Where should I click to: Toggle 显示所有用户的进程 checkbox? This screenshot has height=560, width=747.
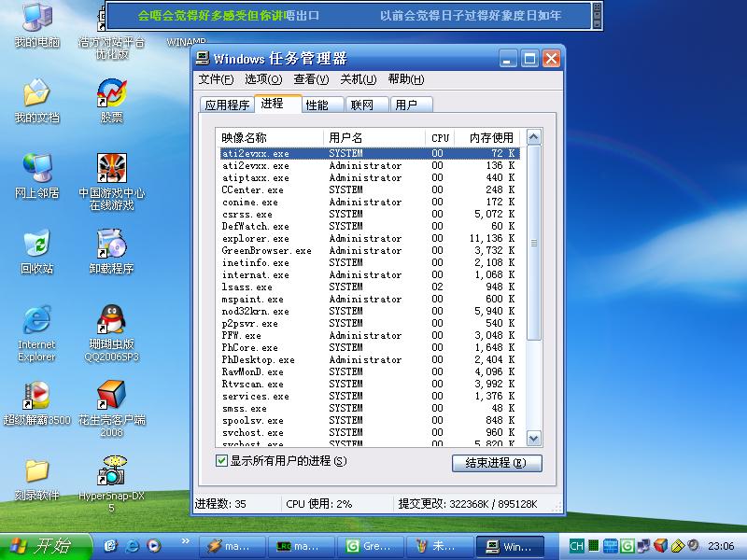click(222, 460)
